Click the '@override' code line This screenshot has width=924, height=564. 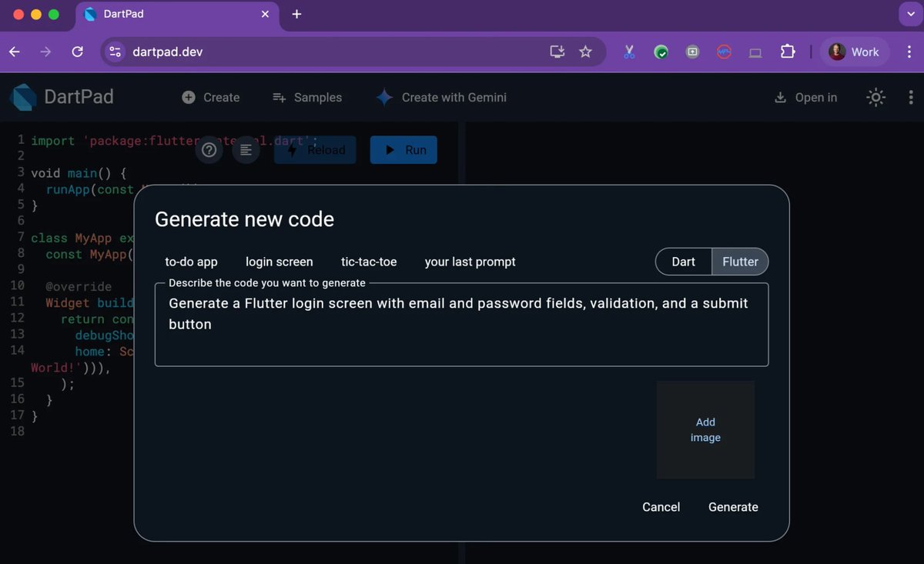coord(79,286)
